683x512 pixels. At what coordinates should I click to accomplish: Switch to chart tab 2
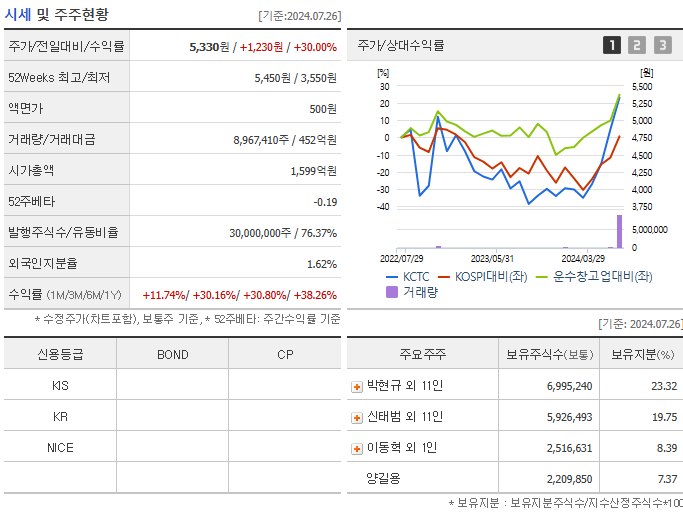(637, 45)
